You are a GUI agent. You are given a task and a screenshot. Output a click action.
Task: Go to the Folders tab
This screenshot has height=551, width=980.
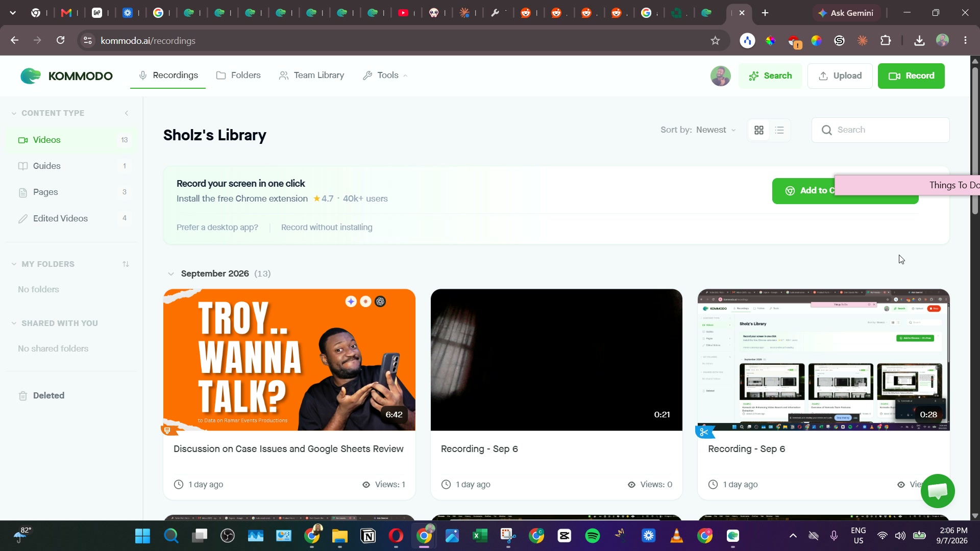coord(238,76)
